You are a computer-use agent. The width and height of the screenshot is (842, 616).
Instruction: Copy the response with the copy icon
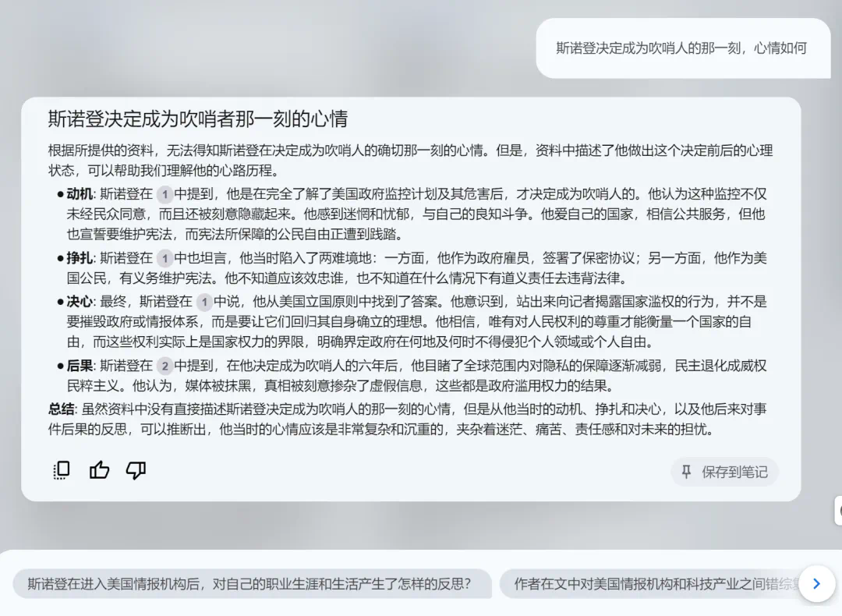pyautogui.click(x=62, y=470)
